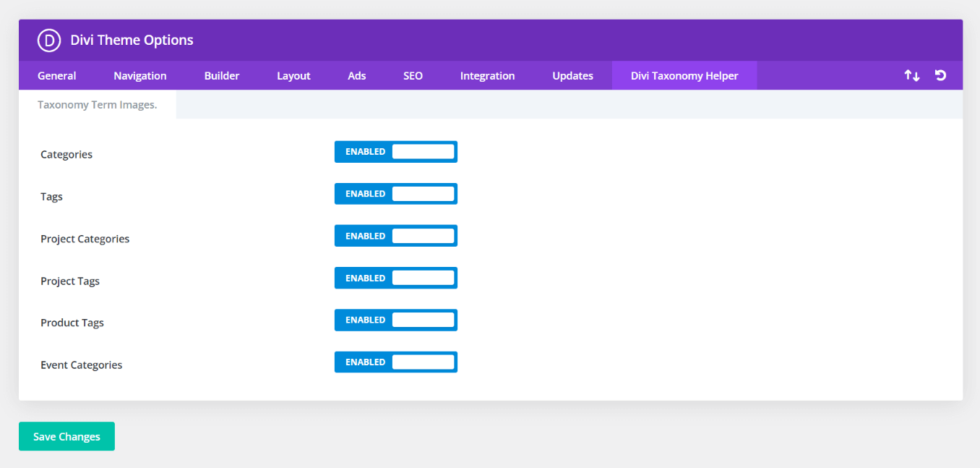This screenshot has width=980, height=468.
Task: Click the Divi Theme Options title
Action: point(132,41)
